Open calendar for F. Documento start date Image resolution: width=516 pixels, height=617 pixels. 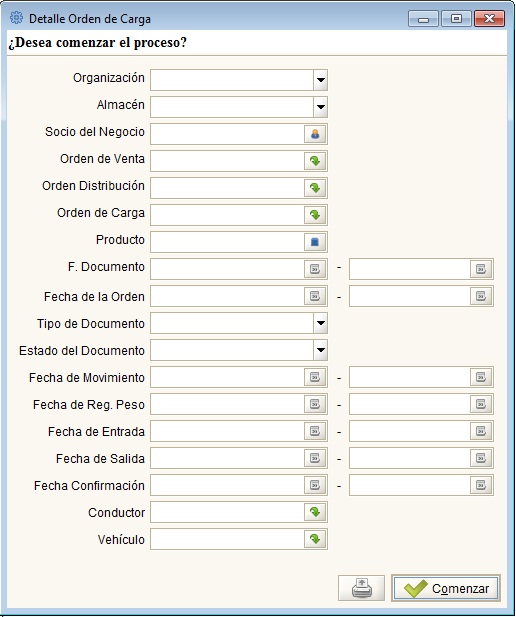tap(315, 269)
